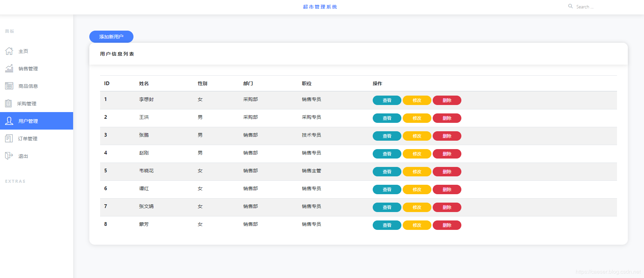This screenshot has height=278, width=644.
Task: Click the 用户信息列表 card title
Action: (x=117, y=54)
